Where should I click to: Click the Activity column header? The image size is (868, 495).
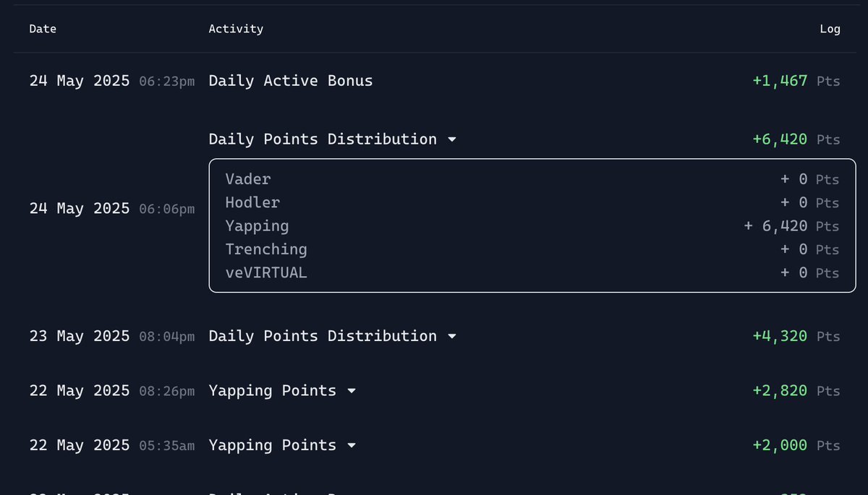236,29
